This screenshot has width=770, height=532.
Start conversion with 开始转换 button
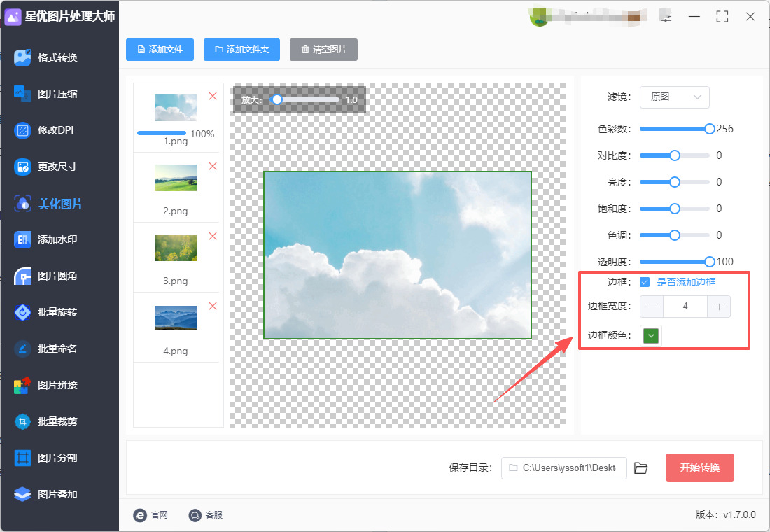click(700, 468)
